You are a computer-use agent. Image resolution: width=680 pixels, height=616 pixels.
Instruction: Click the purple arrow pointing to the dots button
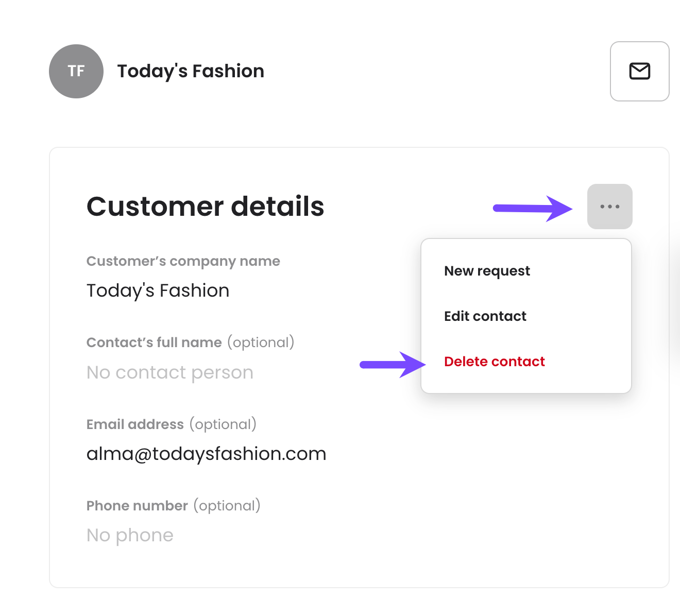(533, 208)
